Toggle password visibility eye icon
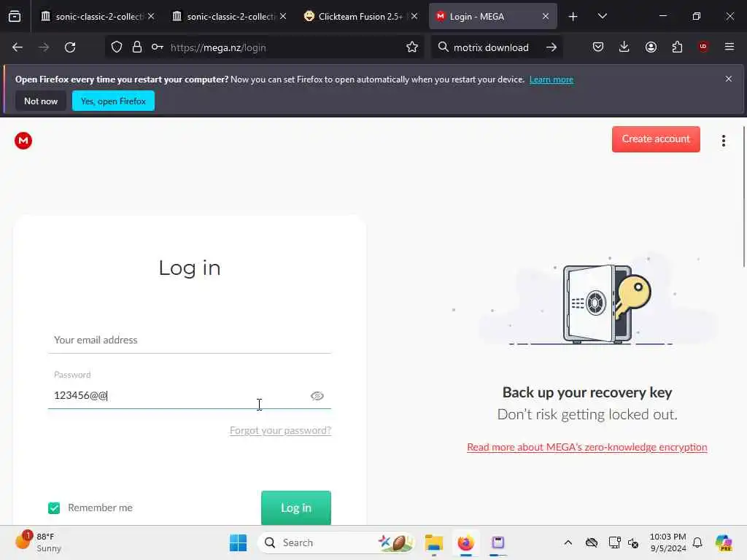Viewport: 747px width, 560px height. (317, 396)
